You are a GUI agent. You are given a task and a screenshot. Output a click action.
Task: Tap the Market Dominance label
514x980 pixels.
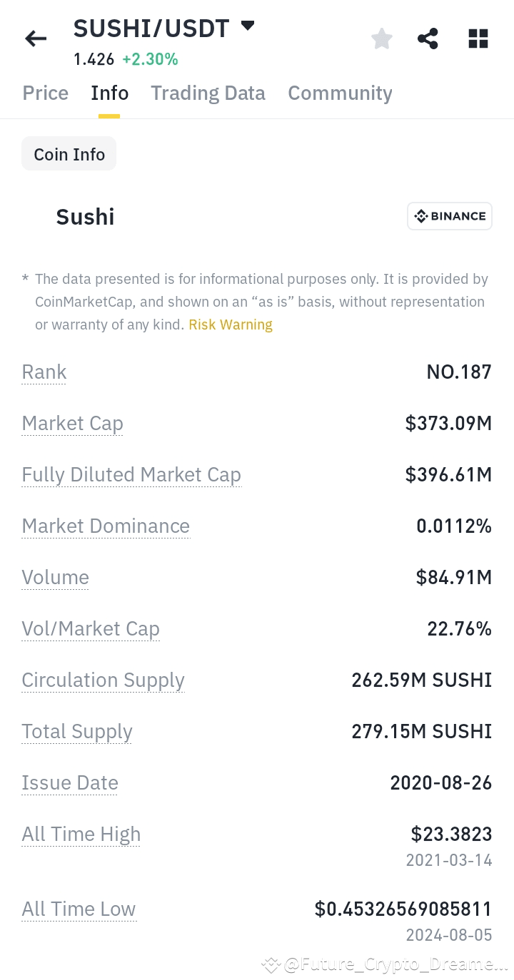[106, 526]
